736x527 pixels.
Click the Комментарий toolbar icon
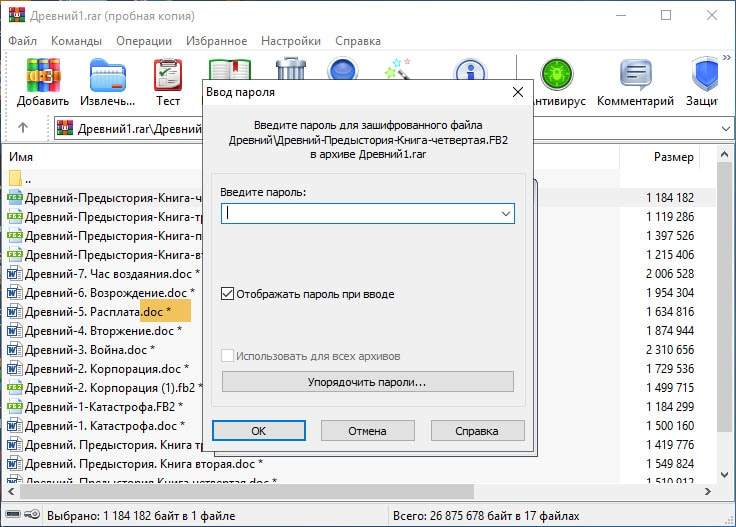(636, 75)
